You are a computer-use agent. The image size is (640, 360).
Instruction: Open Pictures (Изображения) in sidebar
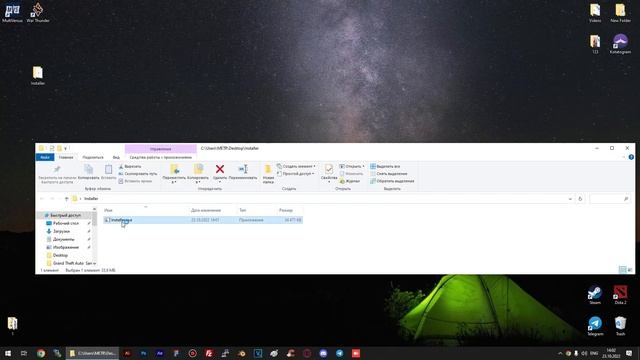click(65, 247)
